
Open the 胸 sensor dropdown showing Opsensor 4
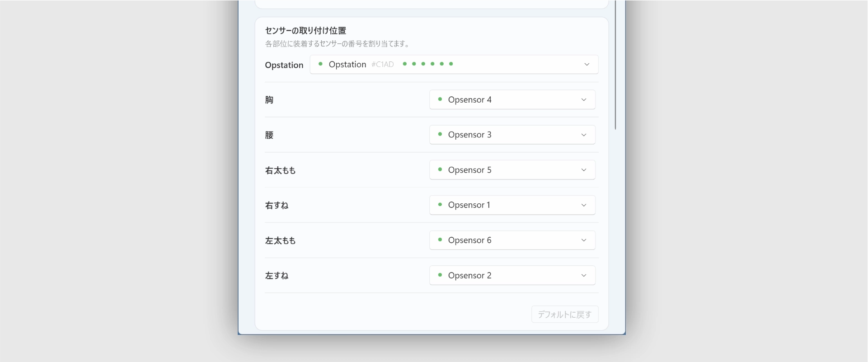[512, 99]
